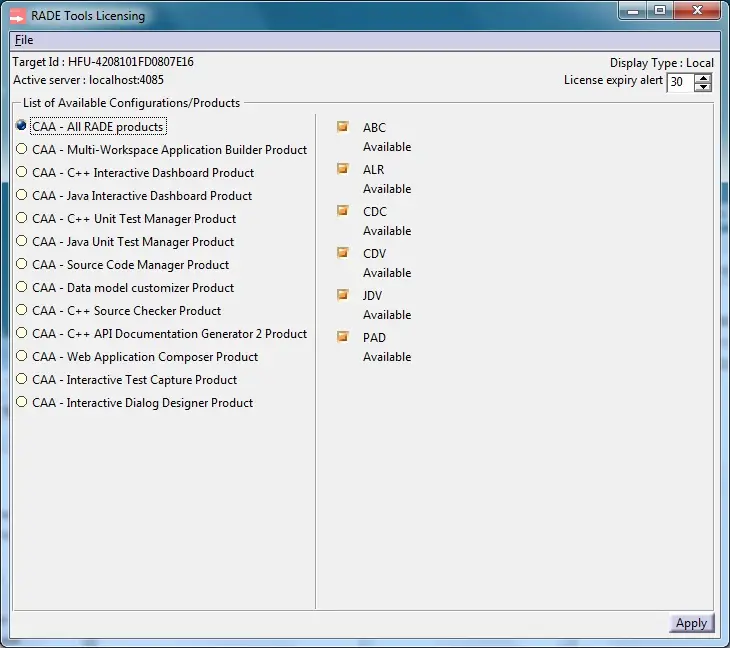The image size is (730, 648).
Task: Select C++ API Documentation Generator 2 Product
Action: click(21, 333)
